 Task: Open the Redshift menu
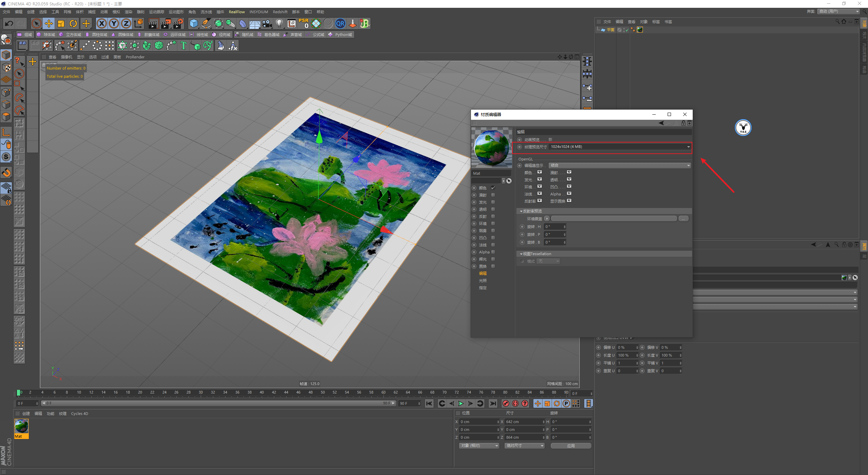(x=280, y=12)
